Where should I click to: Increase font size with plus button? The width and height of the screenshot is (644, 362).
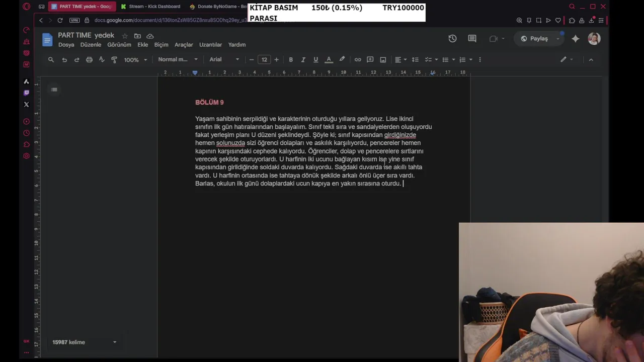[x=276, y=59]
